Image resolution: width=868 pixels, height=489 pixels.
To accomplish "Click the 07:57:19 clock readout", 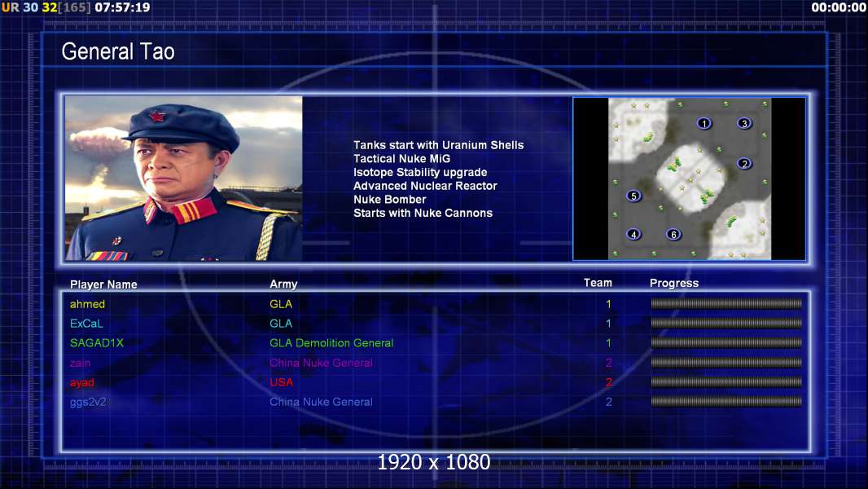I will (x=122, y=7).
